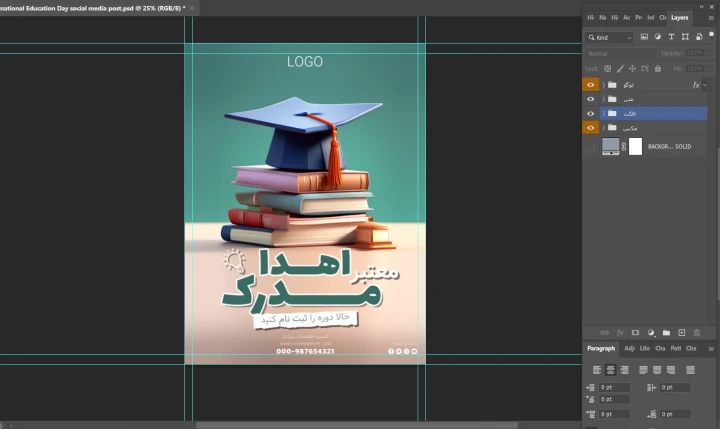The width and height of the screenshot is (720, 429).
Task: Click the layer mask icon at Layers panel bottom
Action: [635, 332]
